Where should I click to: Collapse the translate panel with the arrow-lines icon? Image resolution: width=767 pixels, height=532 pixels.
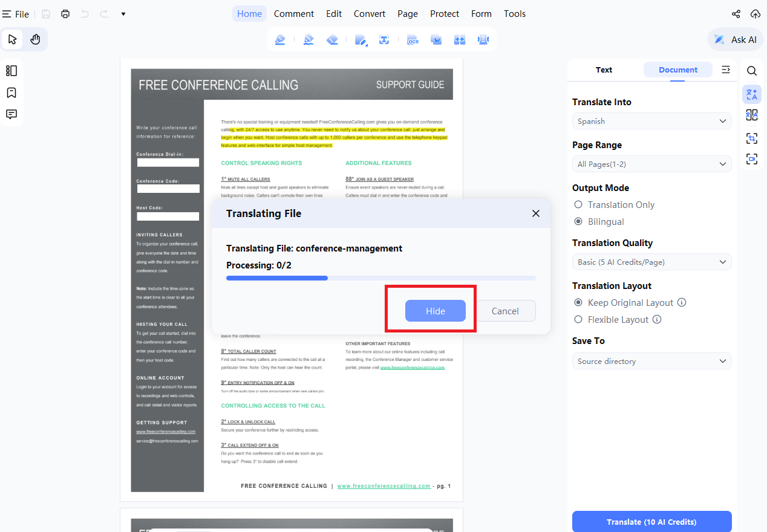(726, 70)
